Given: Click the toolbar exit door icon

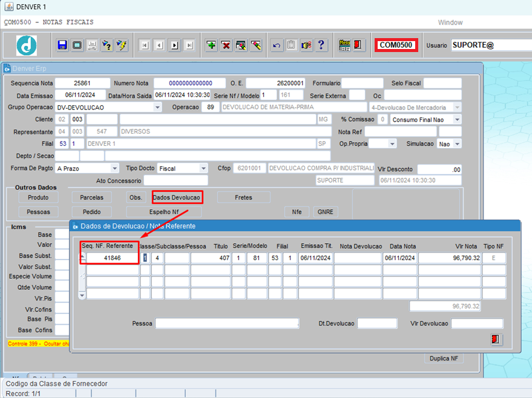Looking at the screenshot, I should [x=358, y=45].
